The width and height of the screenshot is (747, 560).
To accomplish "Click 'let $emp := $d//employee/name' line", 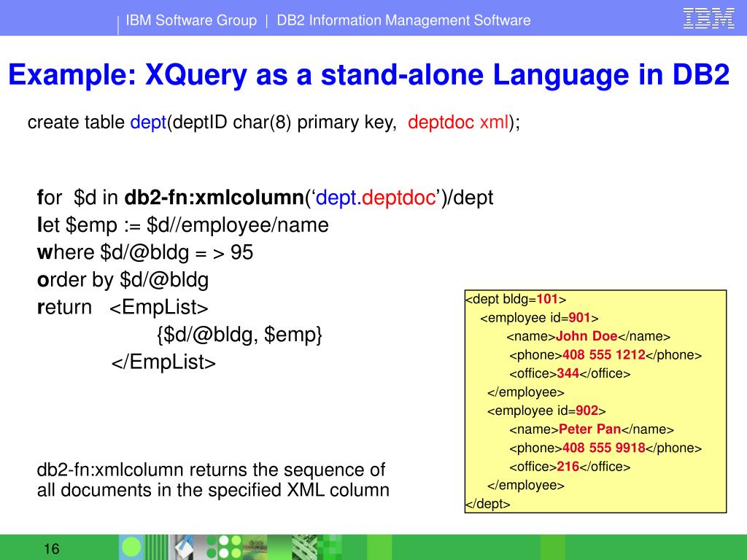I will (183, 225).
